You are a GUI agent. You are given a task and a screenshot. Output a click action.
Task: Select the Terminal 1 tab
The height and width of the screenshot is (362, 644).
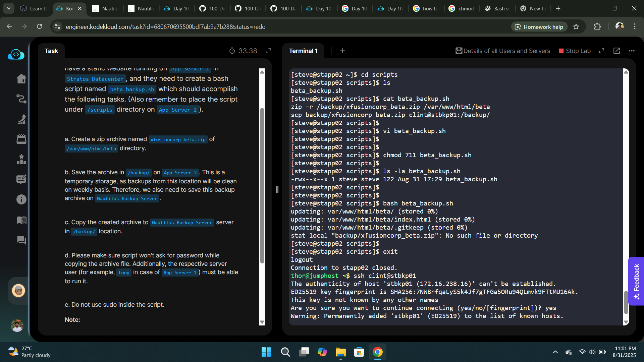click(x=303, y=51)
